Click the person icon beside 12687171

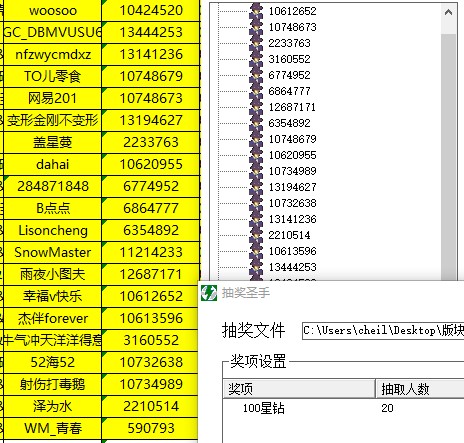[x=256, y=107]
